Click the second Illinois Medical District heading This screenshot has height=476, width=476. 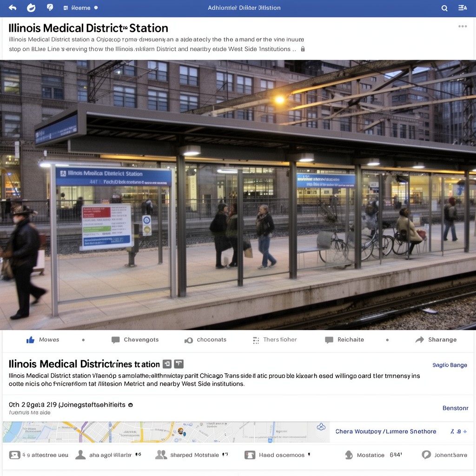point(84,364)
